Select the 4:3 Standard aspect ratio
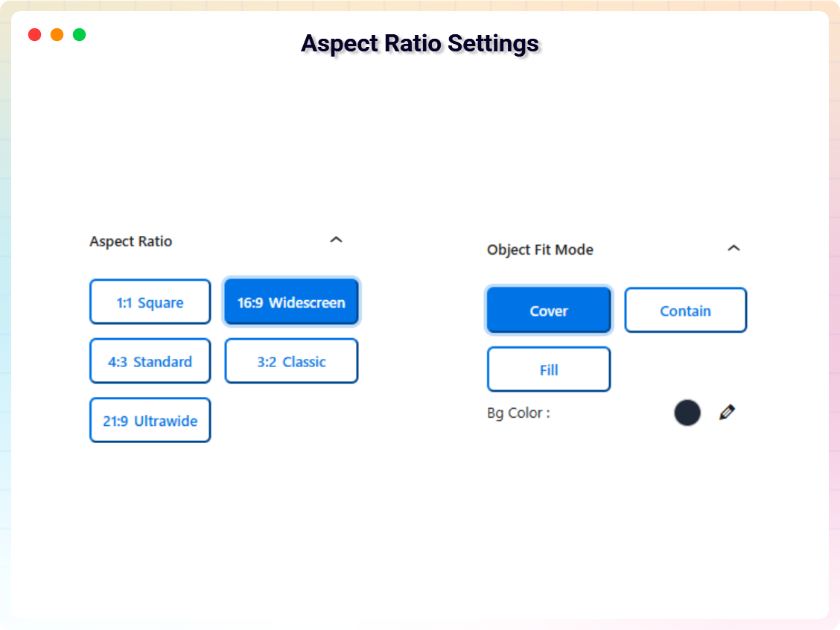The height and width of the screenshot is (630, 840). tap(150, 360)
